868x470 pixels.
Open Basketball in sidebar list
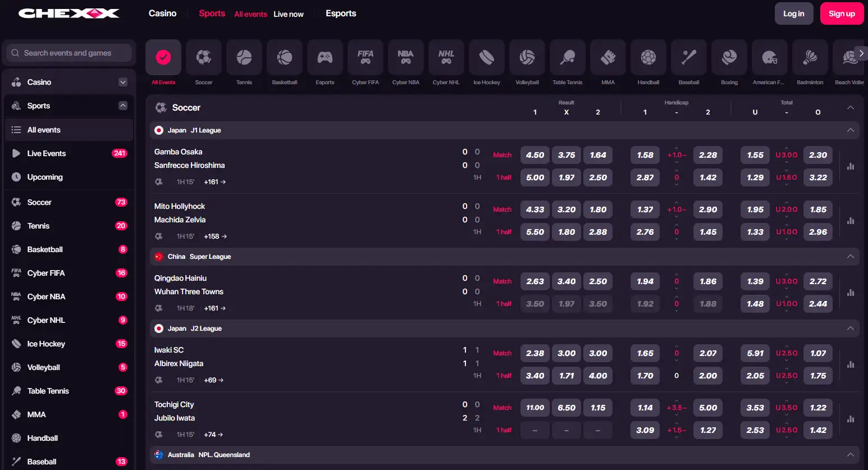pyautogui.click(x=69, y=249)
